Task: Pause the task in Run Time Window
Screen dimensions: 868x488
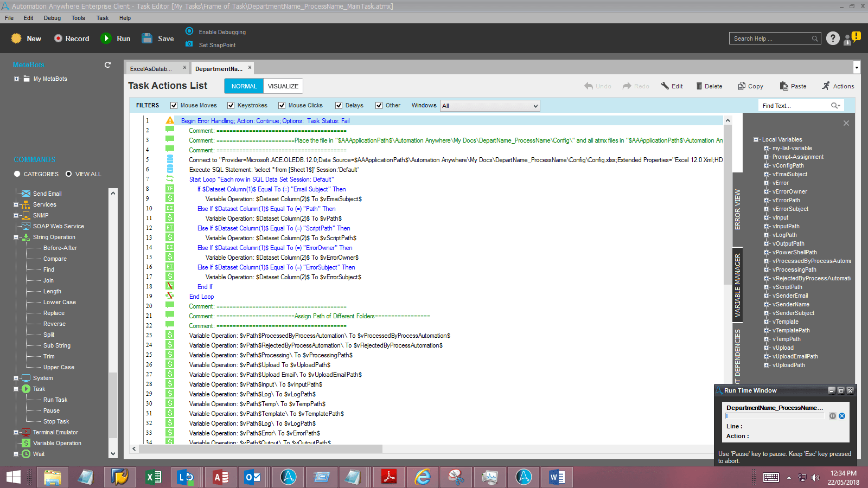Action: [x=832, y=416]
